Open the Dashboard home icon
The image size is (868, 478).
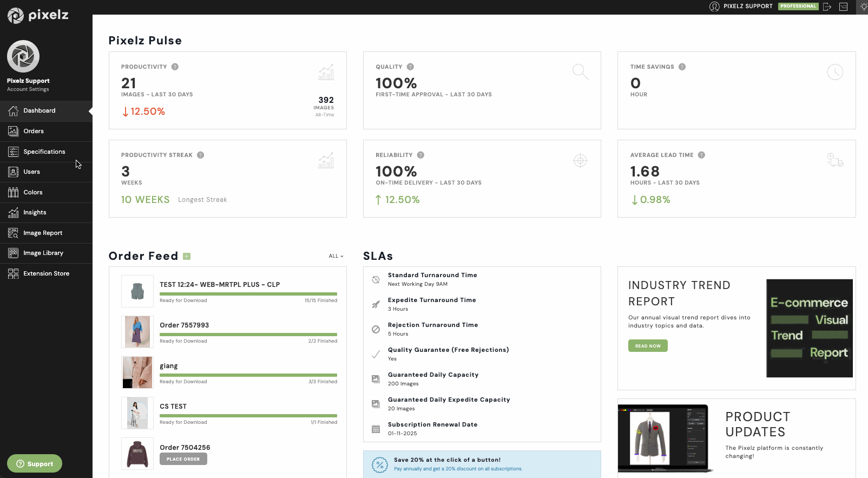[x=14, y=110]
